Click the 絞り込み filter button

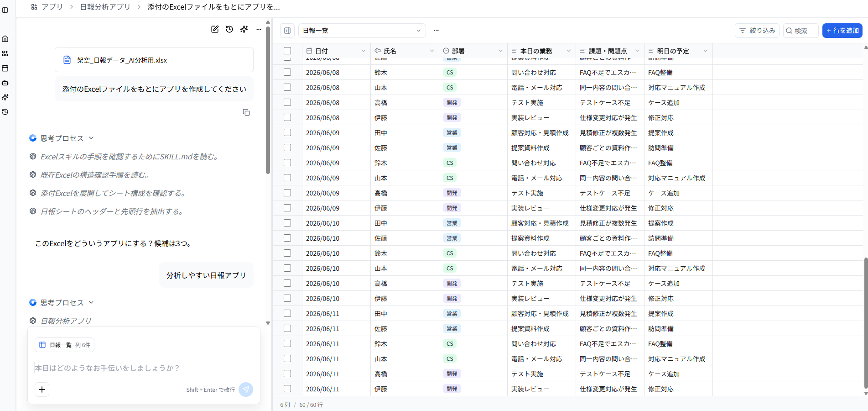(757, 31)
